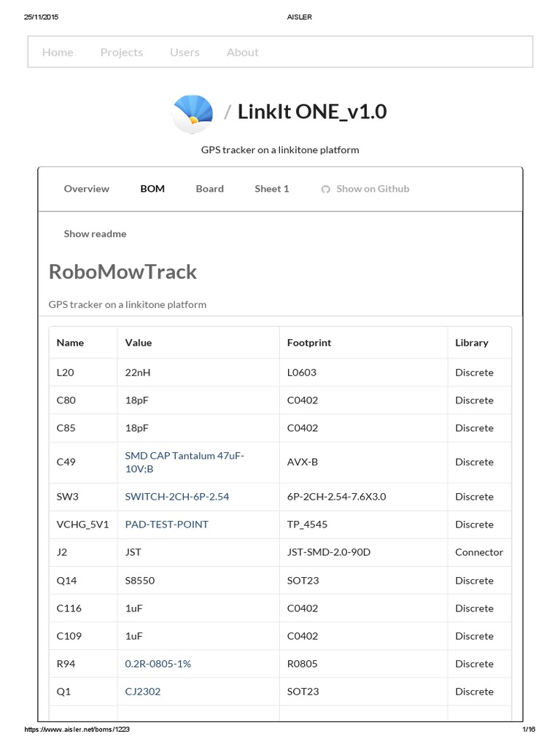Open the PAD-TEST-POINT link
560x747 pixels.
(167, 525)
